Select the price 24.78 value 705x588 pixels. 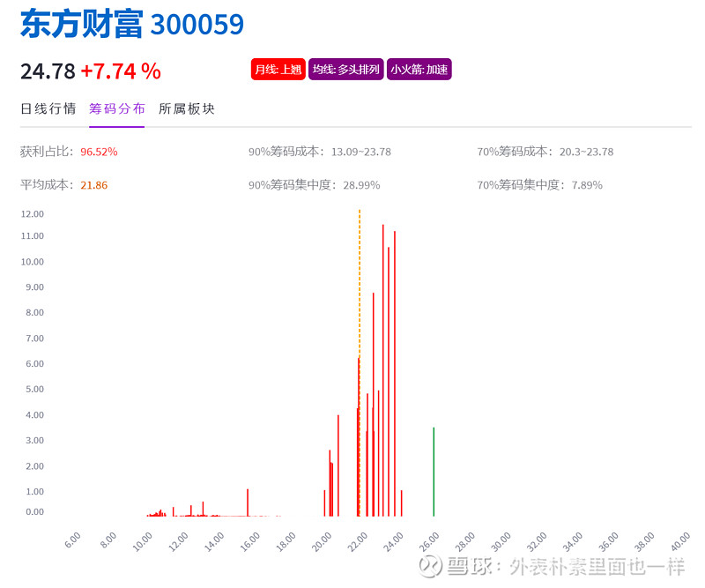(48, 71)
